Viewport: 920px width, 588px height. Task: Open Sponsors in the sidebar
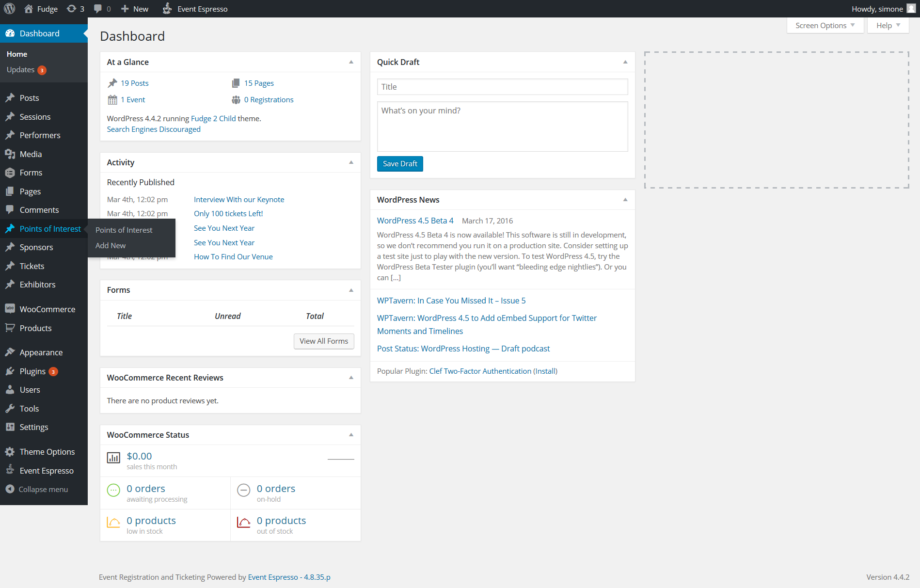click(x=36, y=247)
